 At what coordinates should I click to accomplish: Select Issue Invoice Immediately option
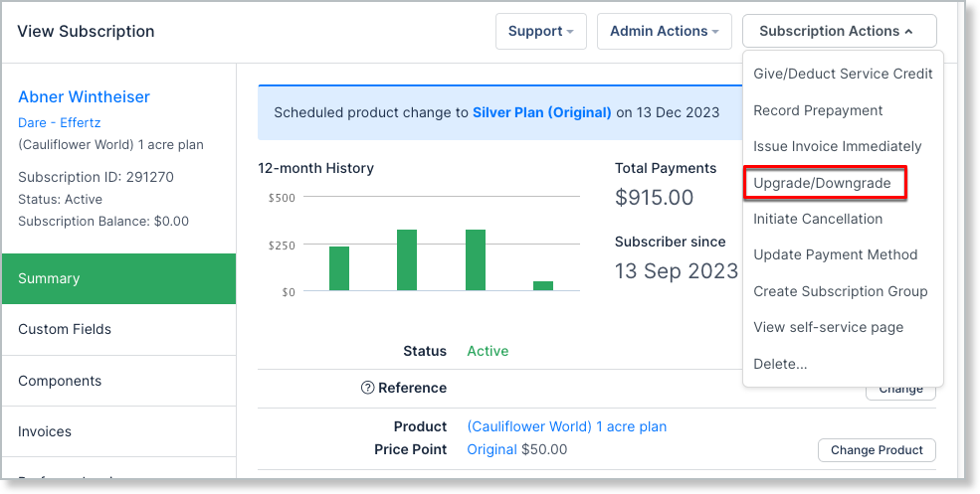(x=837, y=146)
